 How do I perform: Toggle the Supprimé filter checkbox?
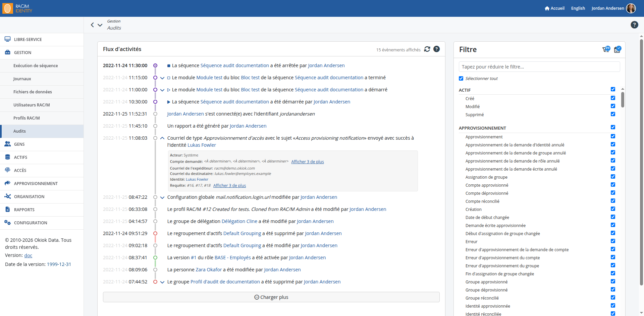(x=613, y=114)
